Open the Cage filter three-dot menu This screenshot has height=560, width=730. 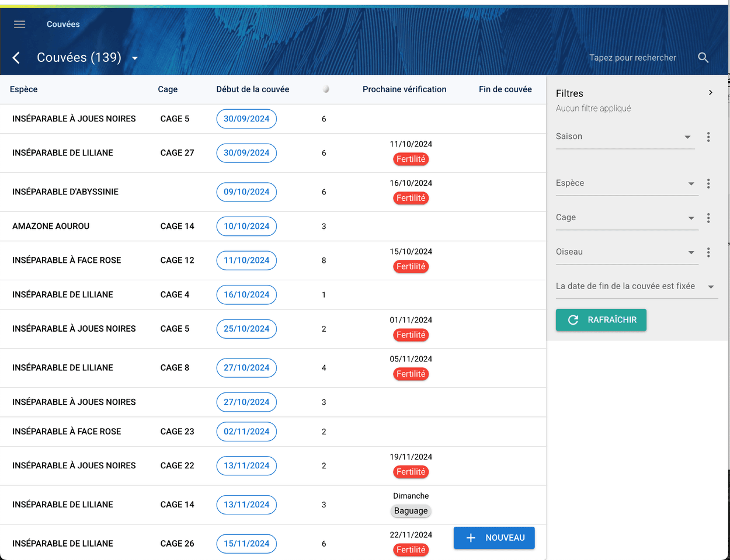(x=708, y=218)
